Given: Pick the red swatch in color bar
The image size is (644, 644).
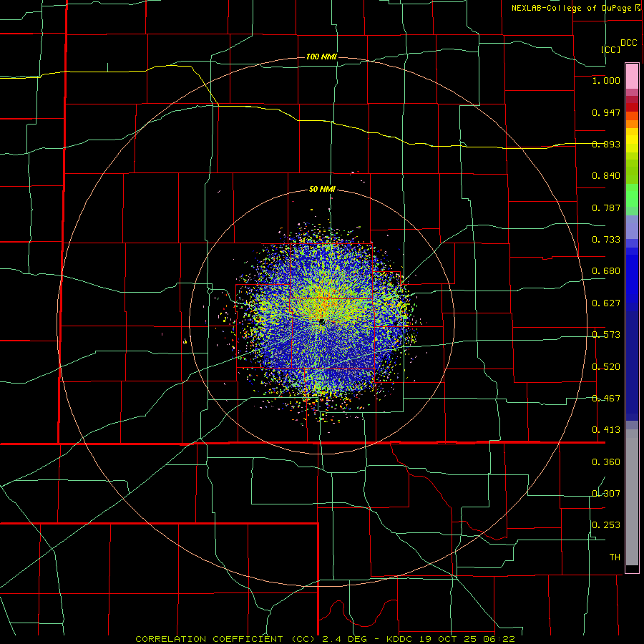Looking at the screenshot, I should point(632,107).
